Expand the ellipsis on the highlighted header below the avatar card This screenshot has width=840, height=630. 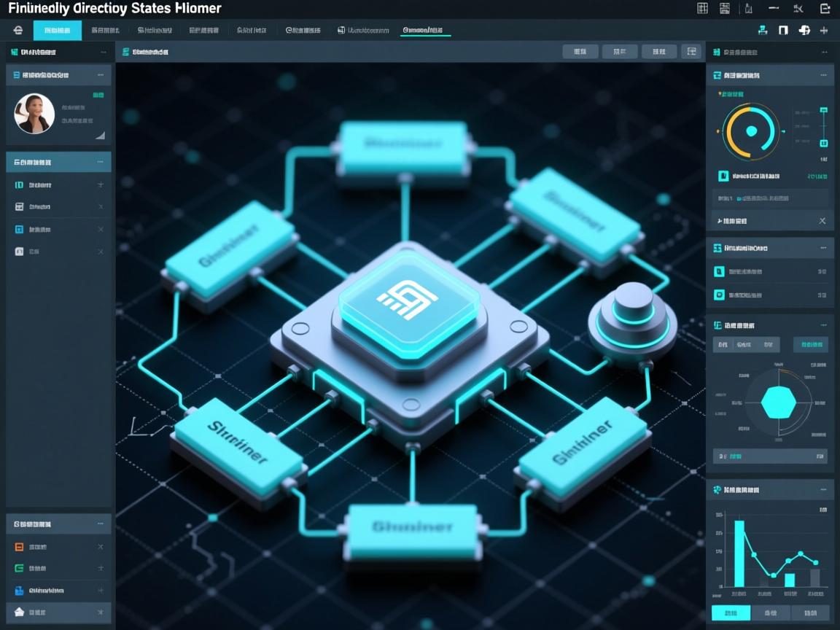click(x=100, y=162)
